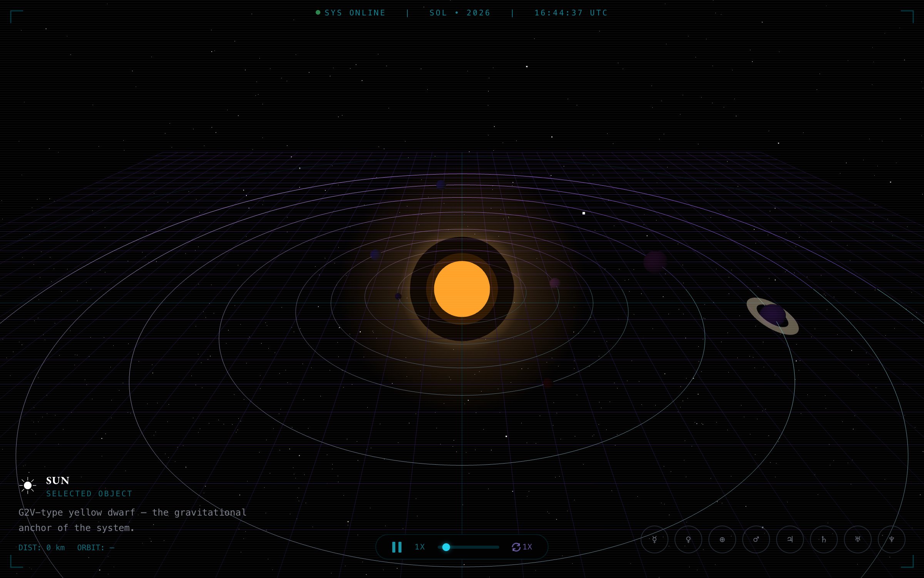
Task: Select the Saturn symbol button
Action: 824,539
